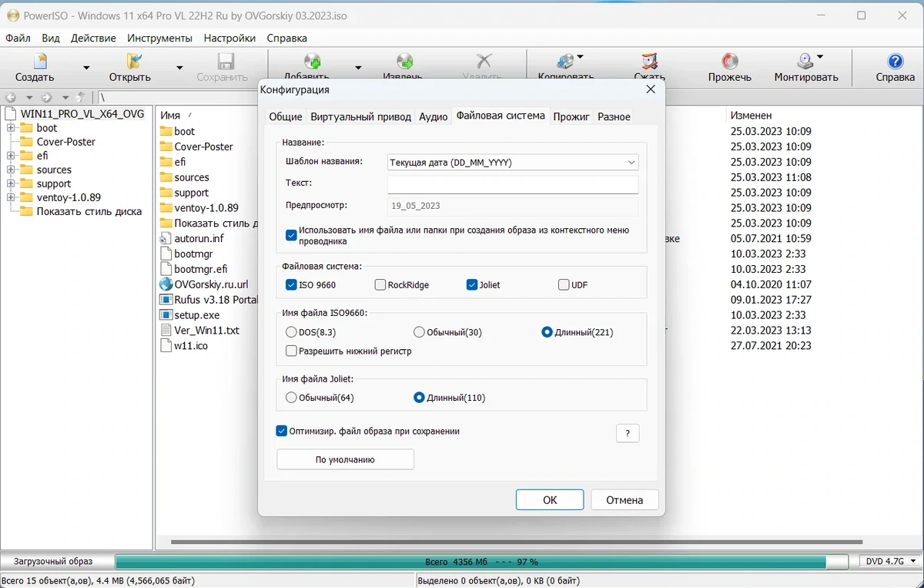
Task: Expand the support folder in tree
Action: [x=11, y=183]
